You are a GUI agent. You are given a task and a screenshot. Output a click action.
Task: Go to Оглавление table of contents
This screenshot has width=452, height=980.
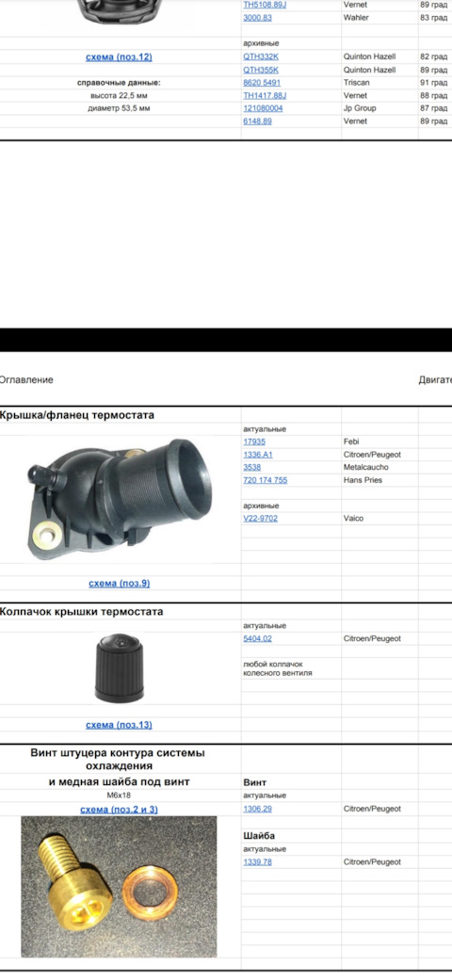click(26, 380)
